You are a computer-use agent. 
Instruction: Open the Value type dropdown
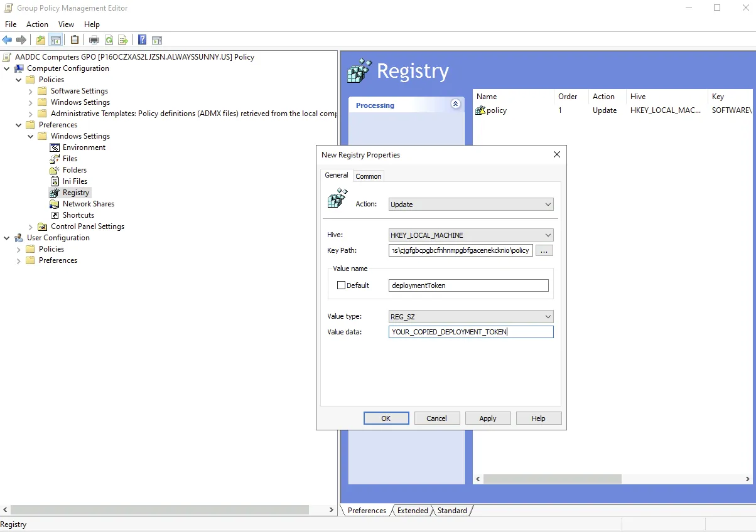pos(471,317)
